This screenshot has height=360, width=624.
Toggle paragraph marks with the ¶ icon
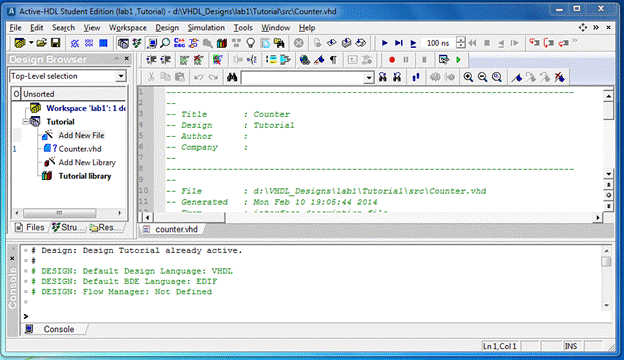[333, 60]
